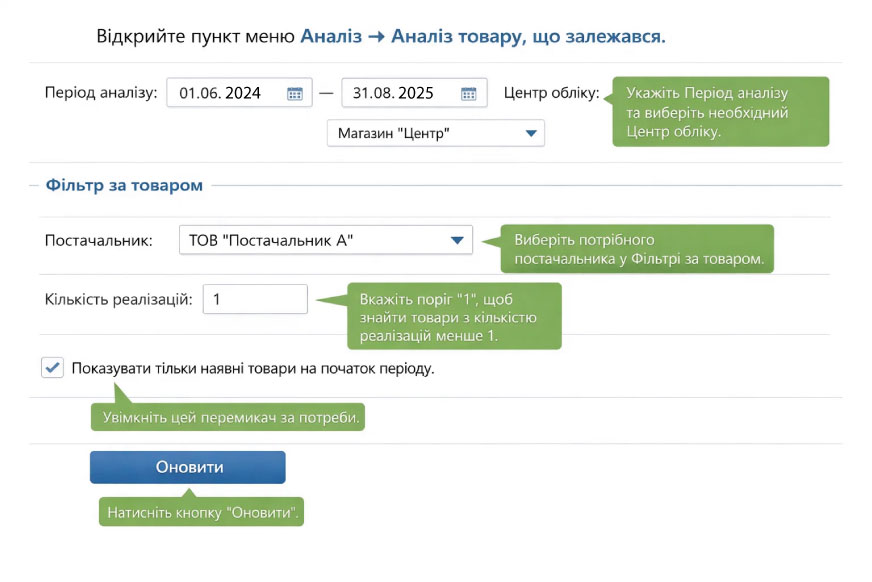Image resolution: width=872 pixels, height=582 pixels.
Task: Focus the Кількість реалізацій input field
Action: pos(255,299)
